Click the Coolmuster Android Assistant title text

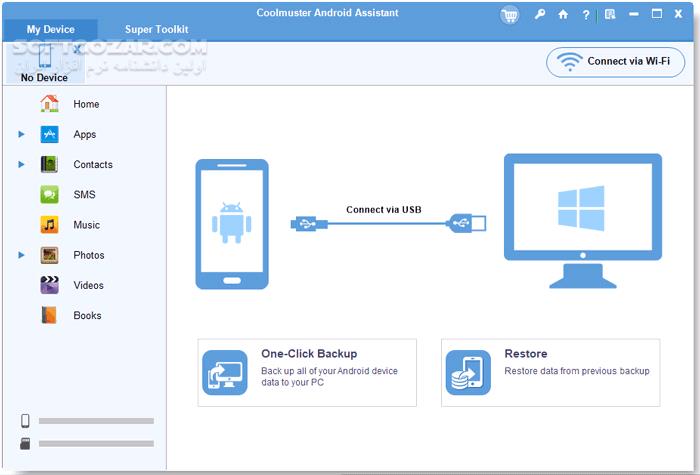tap(327, 12)
